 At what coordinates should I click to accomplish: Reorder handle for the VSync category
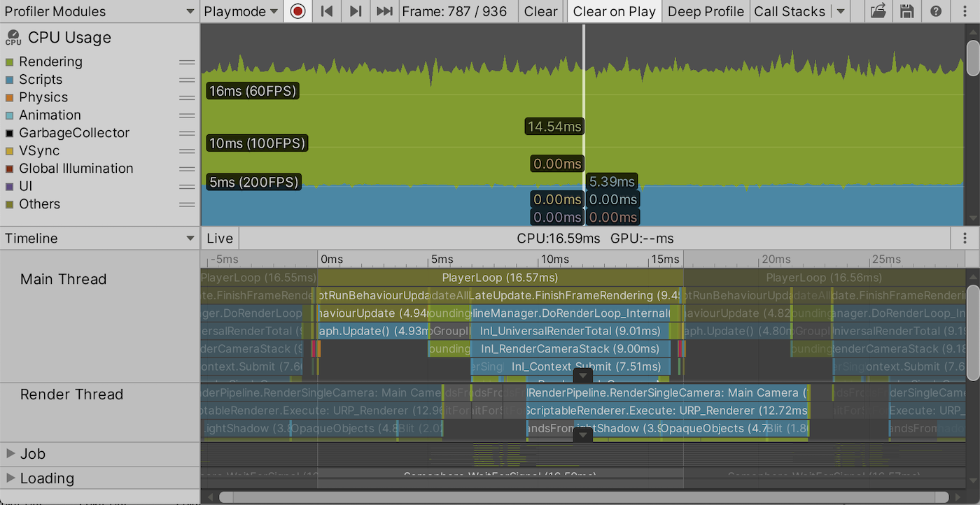[187, 151]
